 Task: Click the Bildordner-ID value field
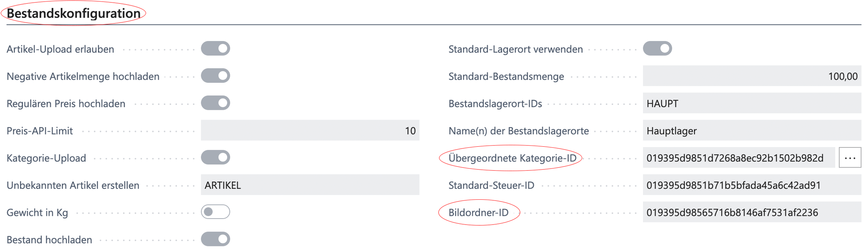pos(752,212)
